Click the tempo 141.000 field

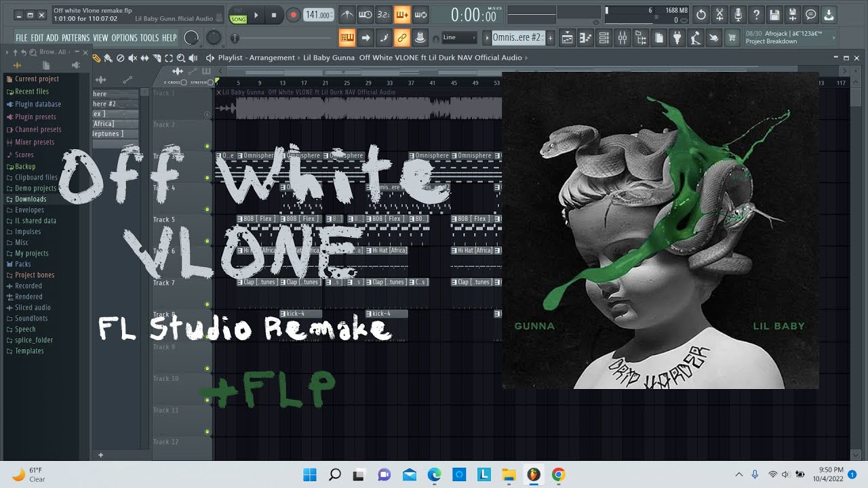point(318,15)
